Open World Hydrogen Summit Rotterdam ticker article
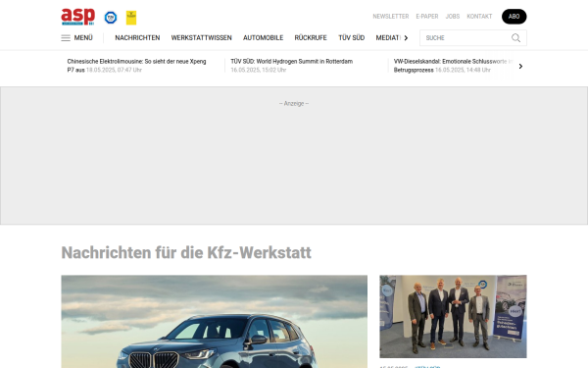 pos(292,66)
